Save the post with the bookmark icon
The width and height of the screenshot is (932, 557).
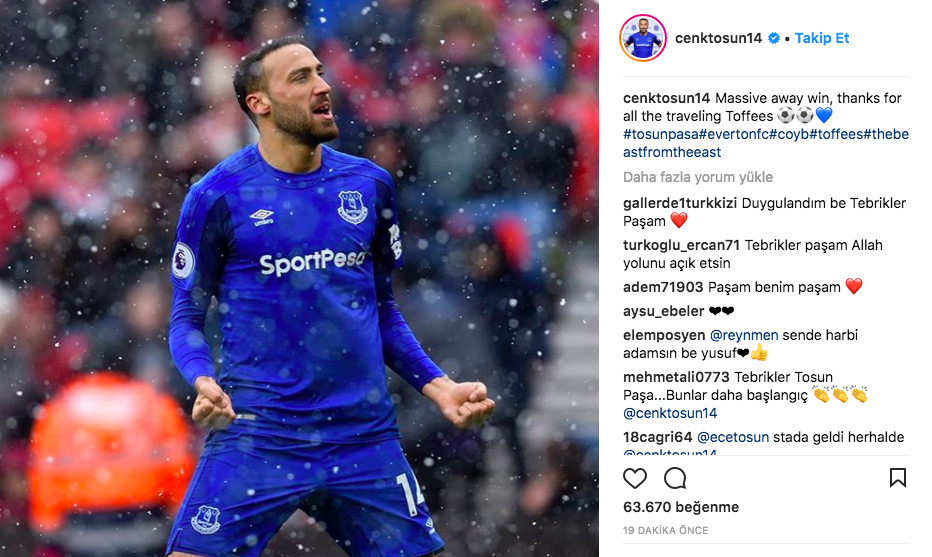[x=898, y=477]
